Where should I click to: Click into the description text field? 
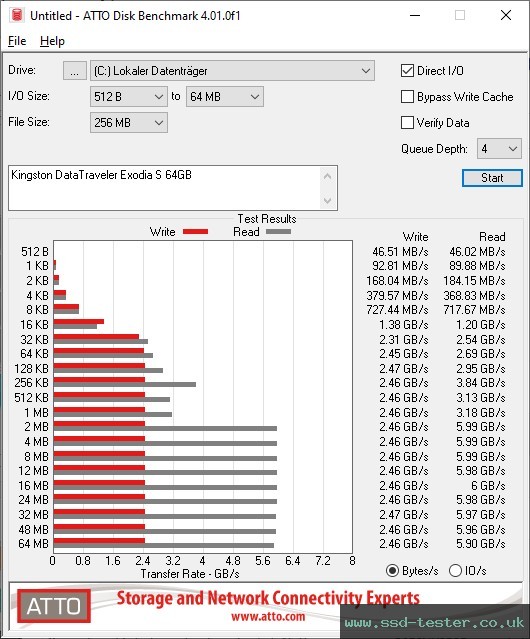point(165,188)
